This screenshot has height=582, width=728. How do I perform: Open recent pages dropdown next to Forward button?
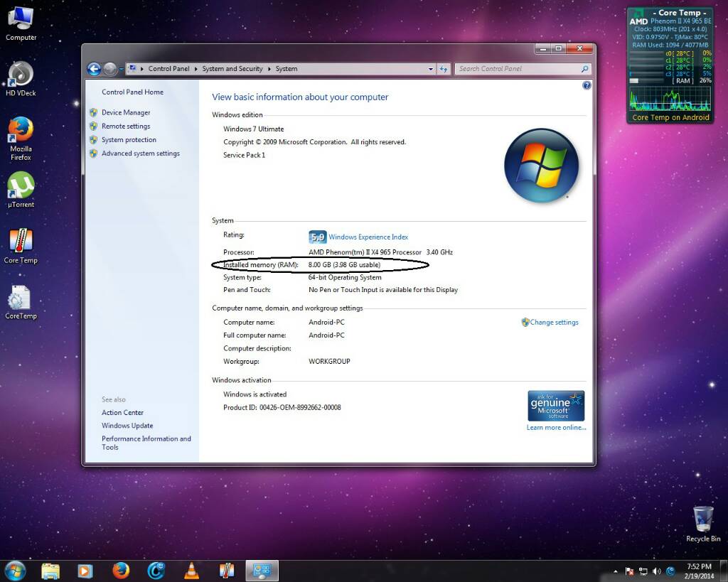(x=121, y=69)
